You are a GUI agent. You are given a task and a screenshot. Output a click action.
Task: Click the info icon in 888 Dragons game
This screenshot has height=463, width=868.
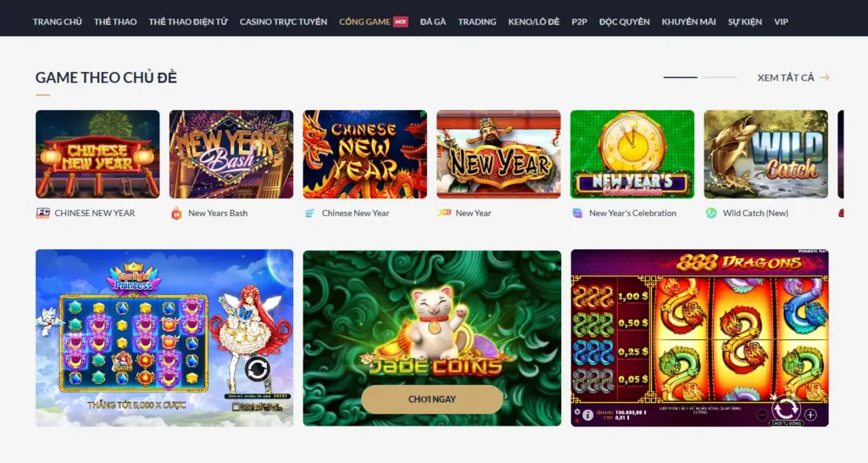[587, 415]
